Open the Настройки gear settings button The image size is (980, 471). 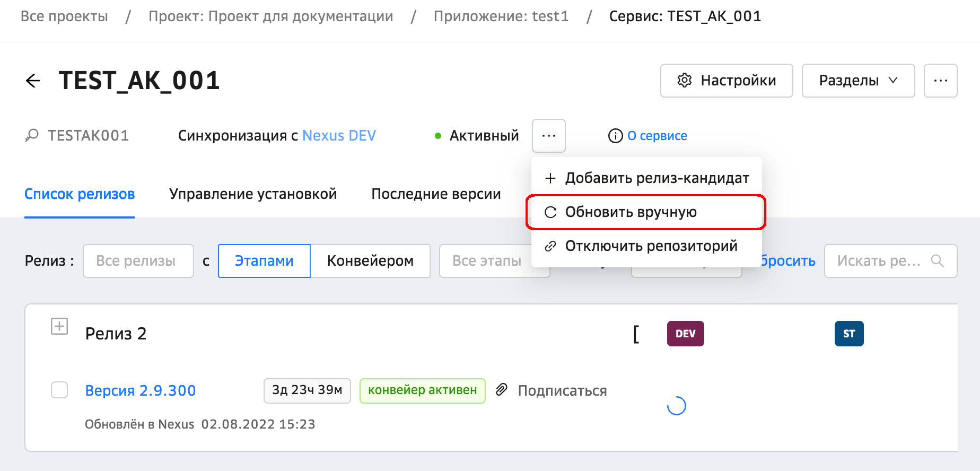pos(726,81)
